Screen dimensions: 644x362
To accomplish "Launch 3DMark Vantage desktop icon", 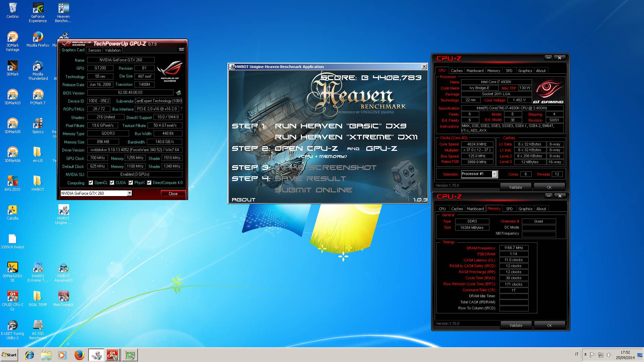I will point(12,41).
